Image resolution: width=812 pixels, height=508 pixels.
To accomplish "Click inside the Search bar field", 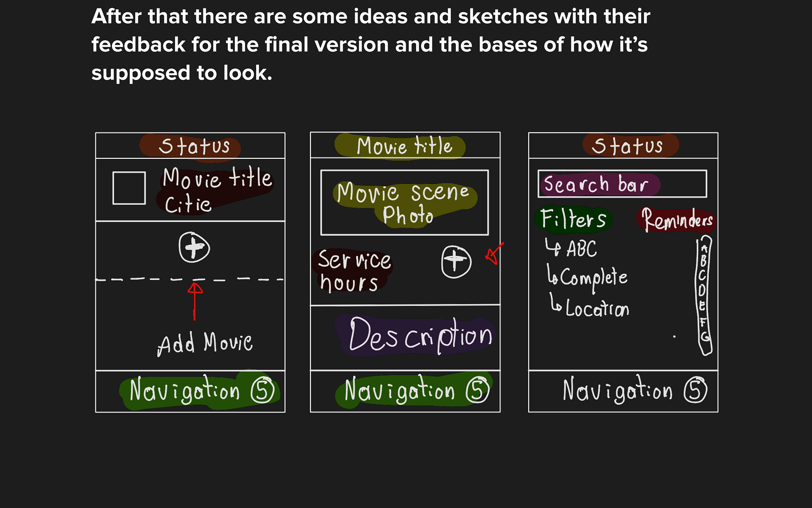I will pos(622,184).
